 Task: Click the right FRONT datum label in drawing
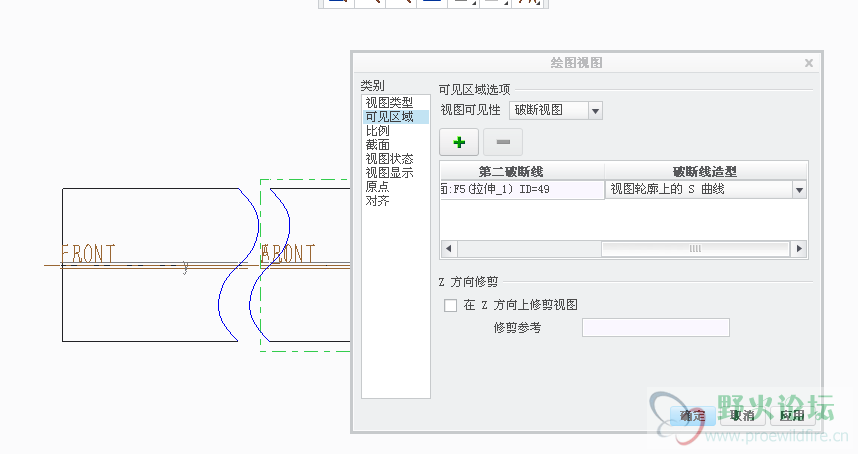288,254
